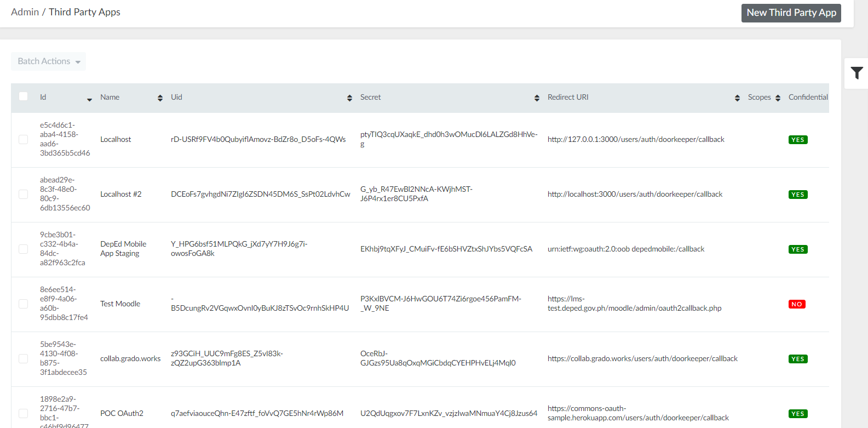Viewport: 868px width, 428px height.
Task: Click Uid starting rD-USRf9FV4b0
Action: click(258, 139)
